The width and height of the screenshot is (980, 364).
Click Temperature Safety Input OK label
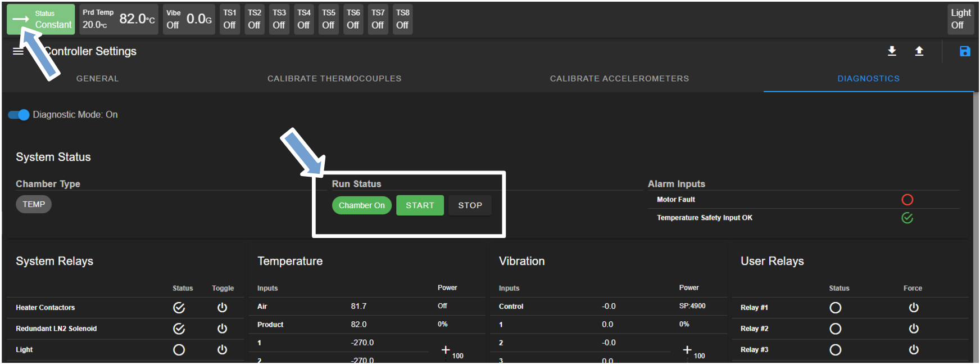[705, 218]
